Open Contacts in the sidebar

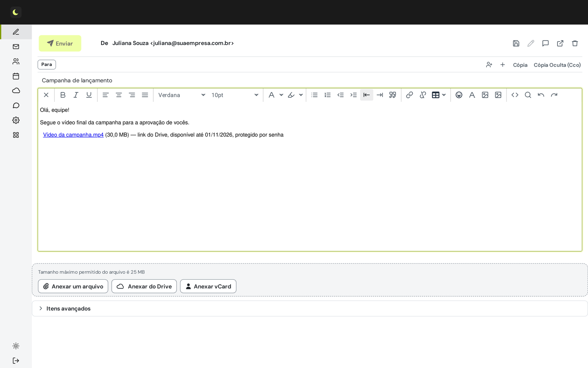(x=16, y=61)
